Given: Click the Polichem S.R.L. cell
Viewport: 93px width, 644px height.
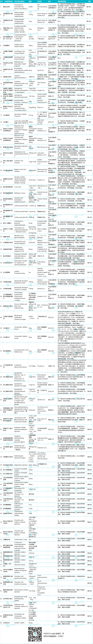Looking at the screenshot, I should (x=42, y=448).
